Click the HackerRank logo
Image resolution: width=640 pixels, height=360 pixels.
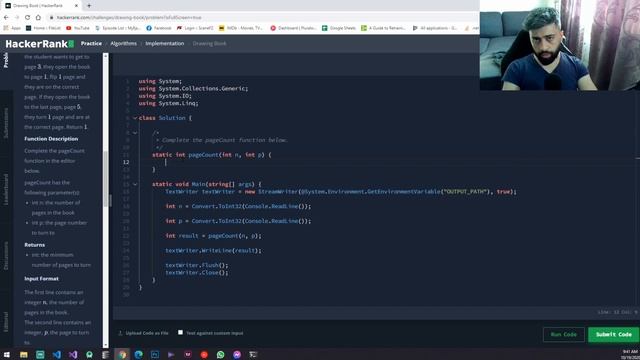pyautogui.click(x=40, y=44)
